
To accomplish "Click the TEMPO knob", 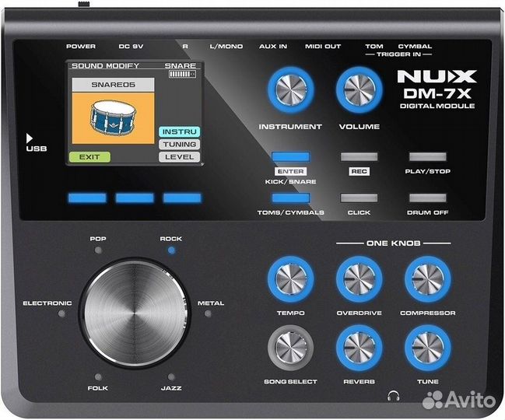I will click(290, 279).
